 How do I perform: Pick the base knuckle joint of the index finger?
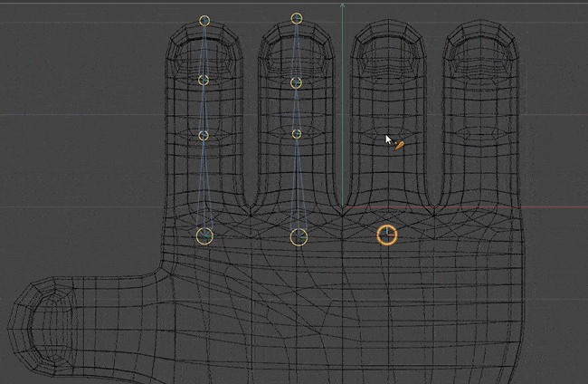click(x=204, y=236)
